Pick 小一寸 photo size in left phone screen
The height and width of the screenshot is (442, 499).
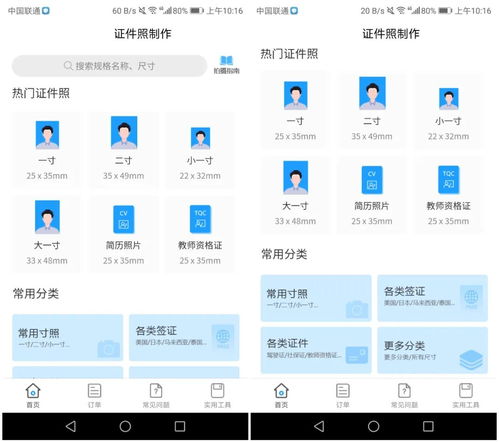point(200,150)
